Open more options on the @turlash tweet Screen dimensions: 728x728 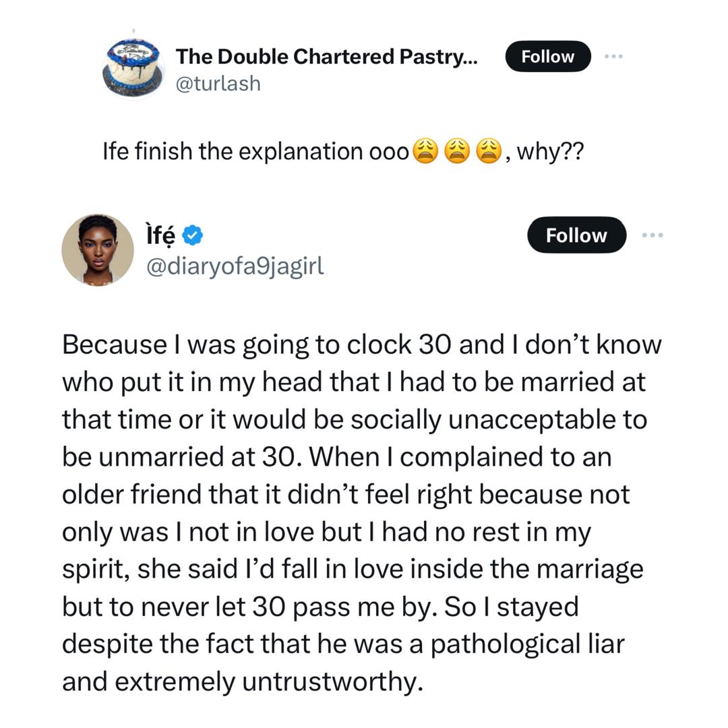pyautogui.click(x=613, y=57)
